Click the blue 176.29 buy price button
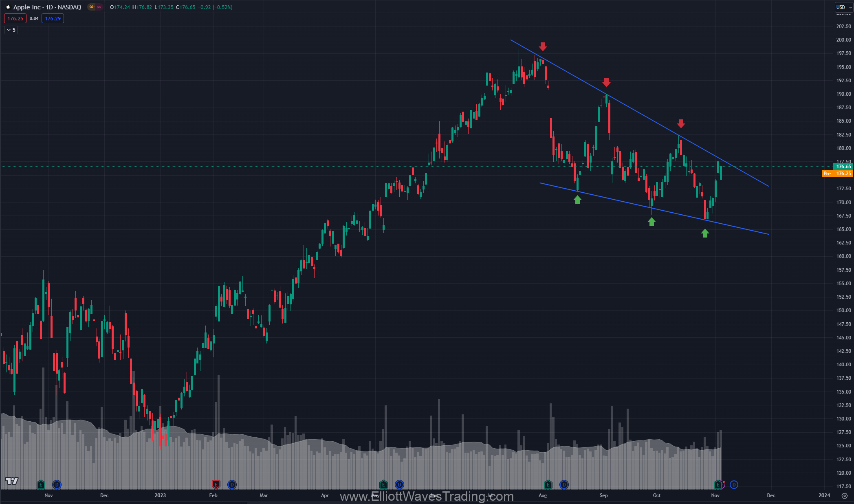The image size is (854, 504). [x=53, y=18]
